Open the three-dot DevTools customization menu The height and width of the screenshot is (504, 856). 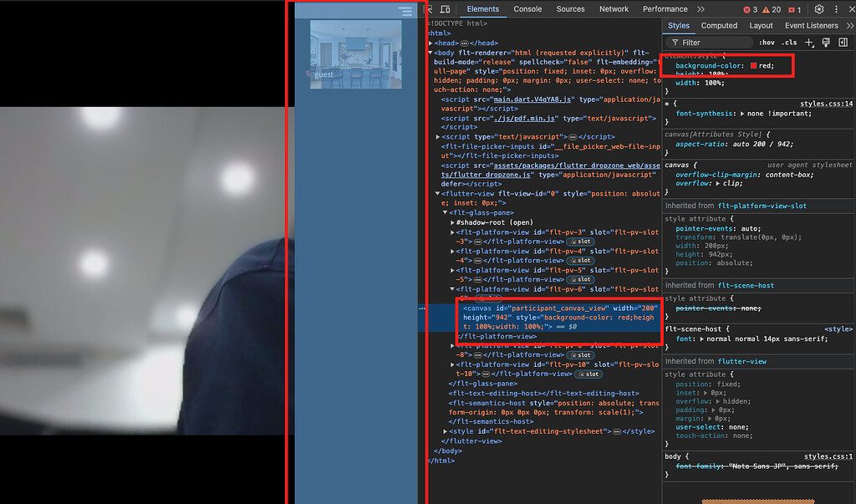[836, 8]
